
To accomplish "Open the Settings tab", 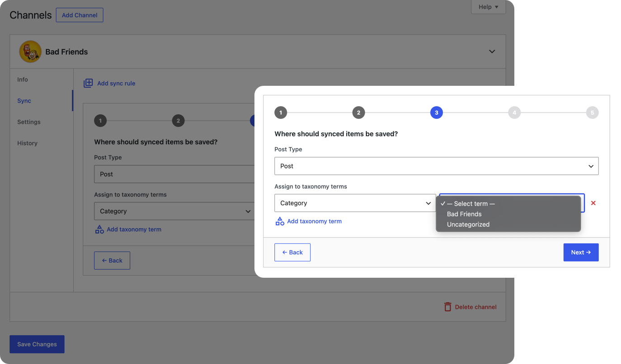I will 29,122.
